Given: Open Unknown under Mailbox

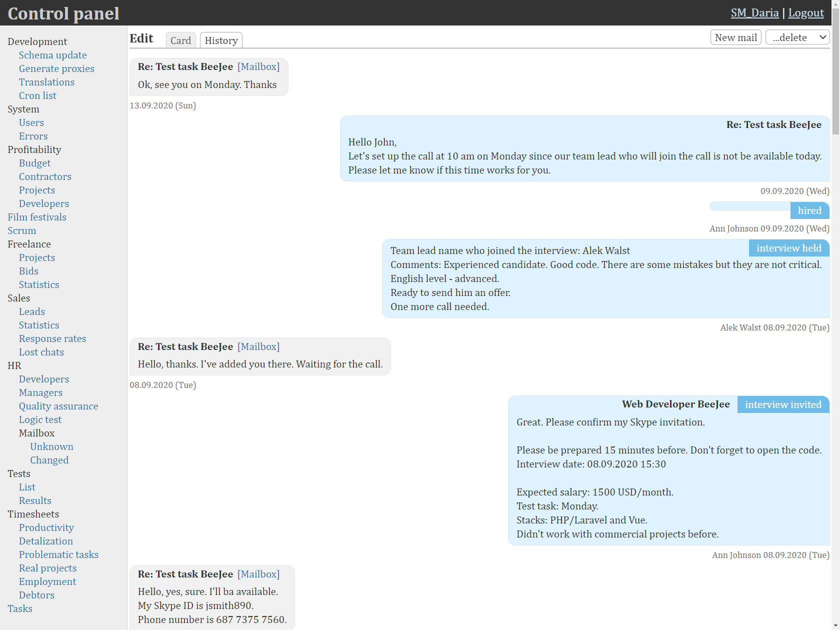Looking at the screenshot, I should tap(51, 446).
